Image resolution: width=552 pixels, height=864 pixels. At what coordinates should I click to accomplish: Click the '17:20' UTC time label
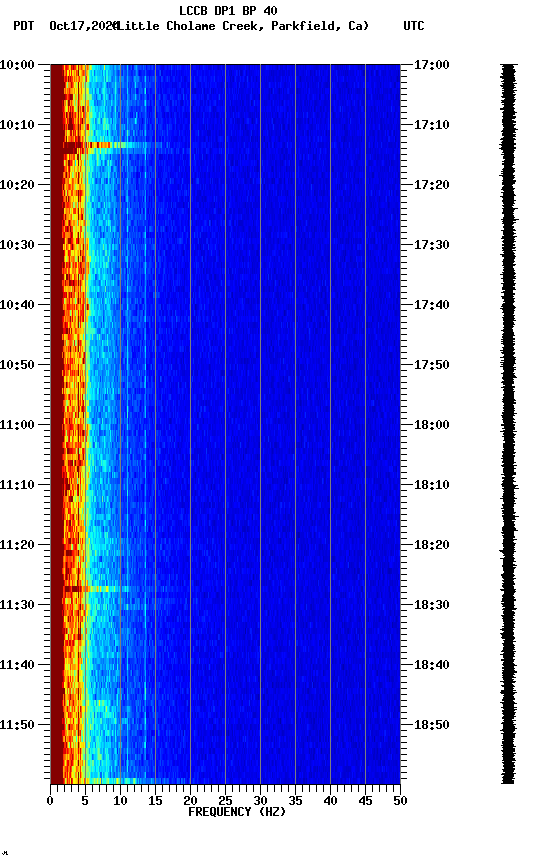(432, 185)
